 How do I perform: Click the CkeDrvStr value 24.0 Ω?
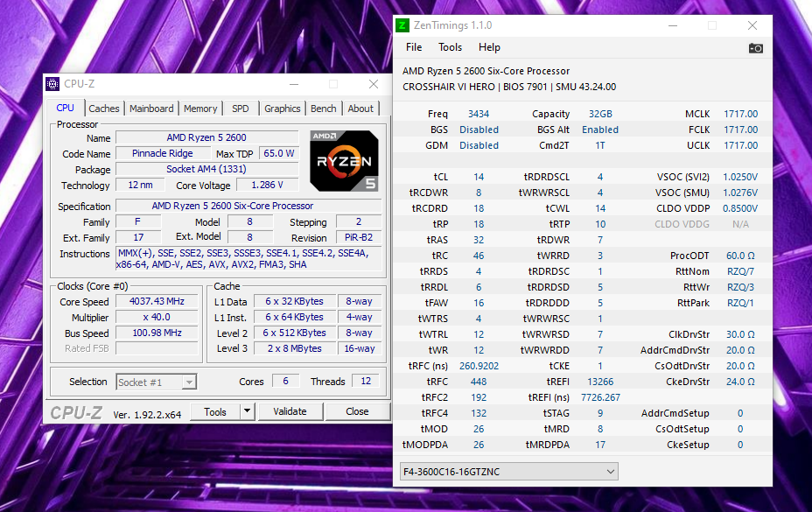[x=740, y=382]
